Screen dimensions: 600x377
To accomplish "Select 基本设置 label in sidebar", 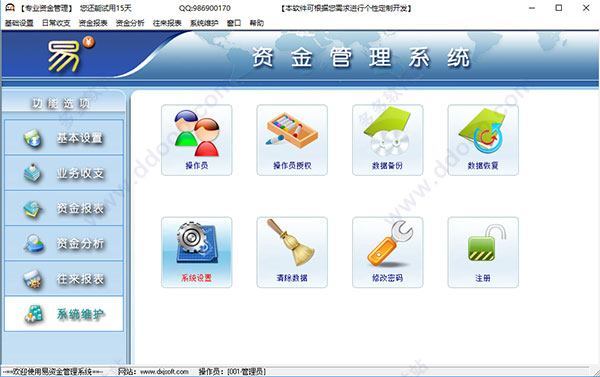I will [x=80, y=138].
